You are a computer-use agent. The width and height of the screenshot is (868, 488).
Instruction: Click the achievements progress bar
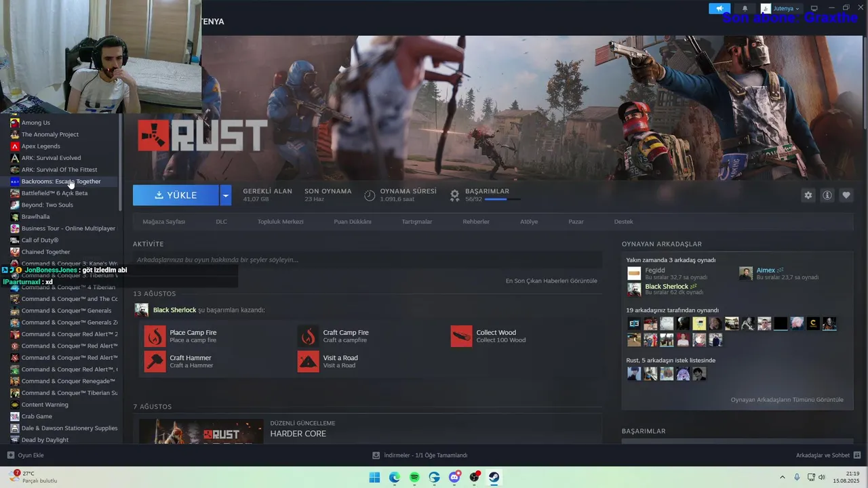pos(502,199)
